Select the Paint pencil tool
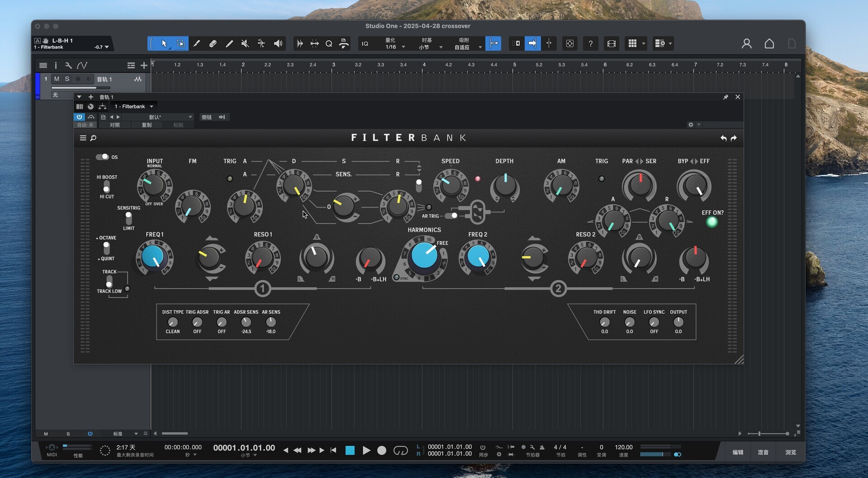This screenshot has height=478, width=868. pos(196,43)
